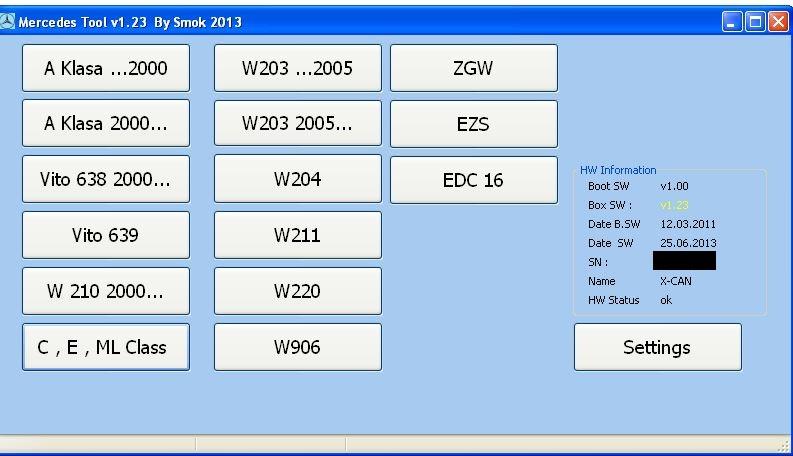Open the C , E , ML Class option

106,347
